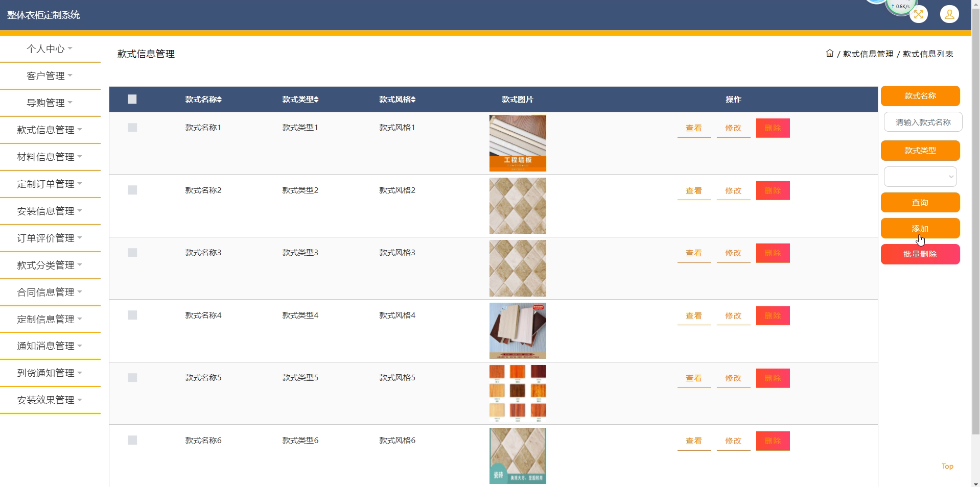Delete the 款式名称5 row
Screen dimensions: 980x487
point(773,378)
